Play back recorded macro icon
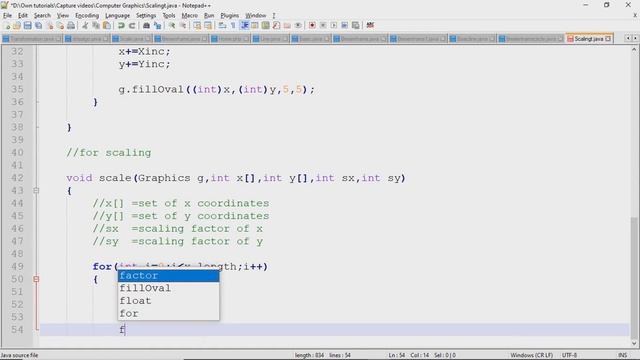 pos(334,25)
